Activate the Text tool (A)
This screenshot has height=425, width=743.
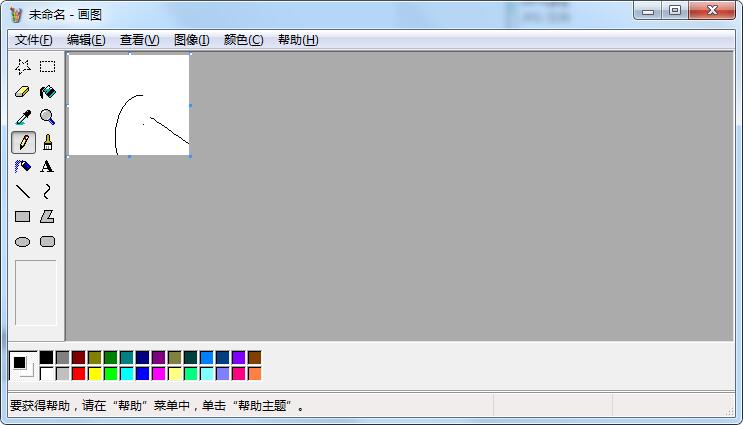pyautogui.click(x=47, y=167)
